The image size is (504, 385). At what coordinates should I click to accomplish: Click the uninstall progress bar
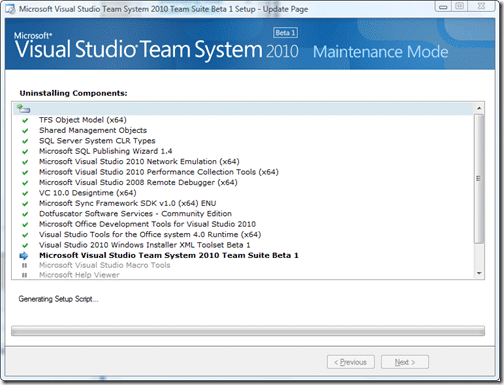(x=248, y=331)
